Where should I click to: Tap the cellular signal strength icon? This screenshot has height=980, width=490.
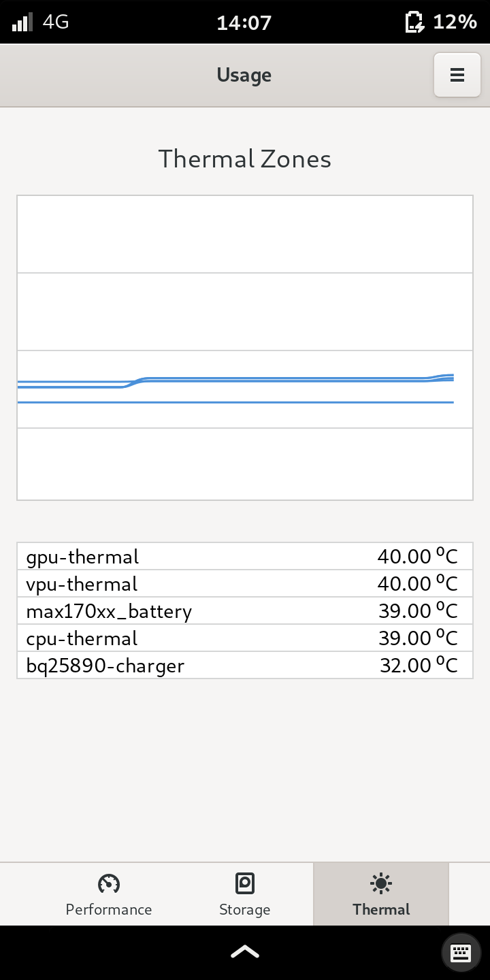(x=22, y=22)
